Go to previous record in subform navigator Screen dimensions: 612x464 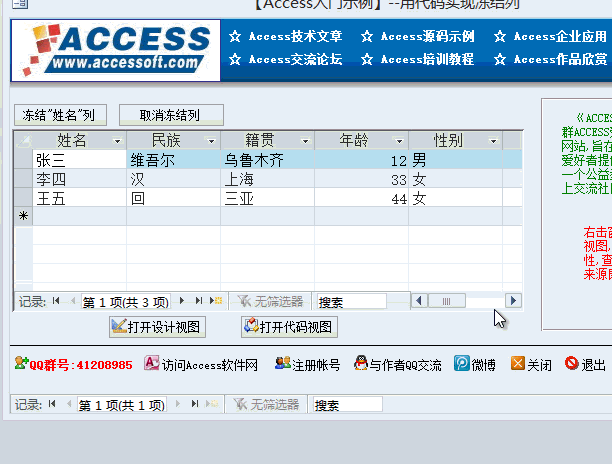(x=73, y=300)
